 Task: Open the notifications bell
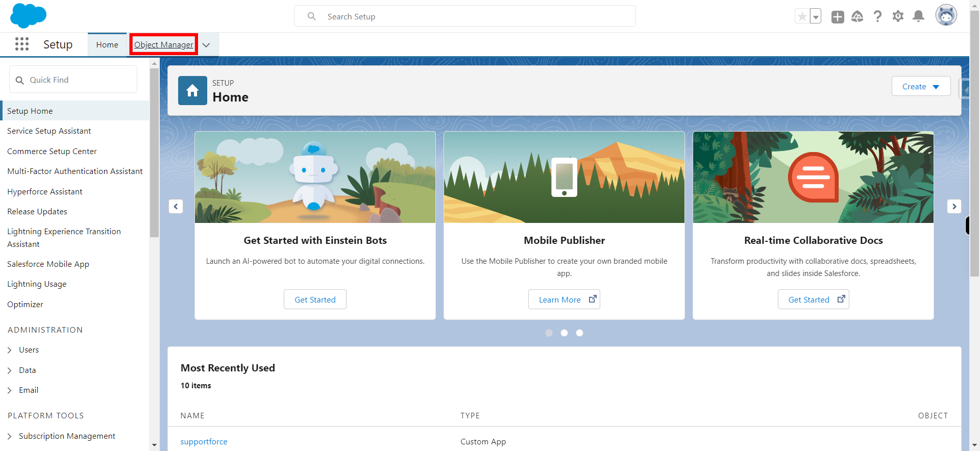point(918,16)
